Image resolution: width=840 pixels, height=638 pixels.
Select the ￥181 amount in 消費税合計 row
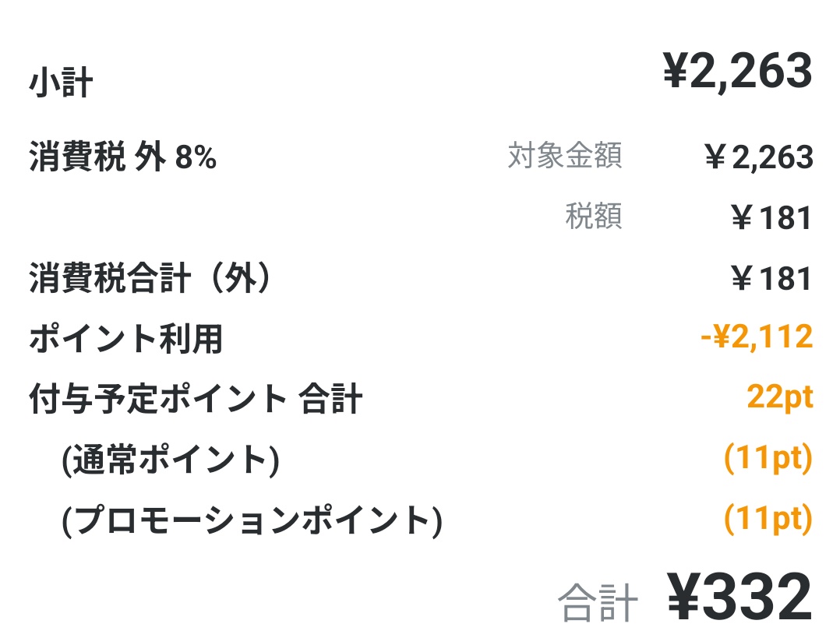(x=771, y=279)
